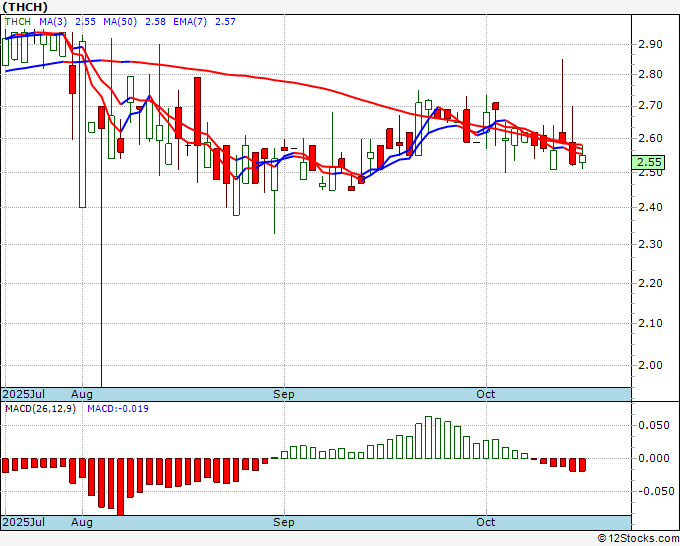This screenshot has width=680, height=546.
Task: Click the MA(3) legend label
Action: (53, 22)
